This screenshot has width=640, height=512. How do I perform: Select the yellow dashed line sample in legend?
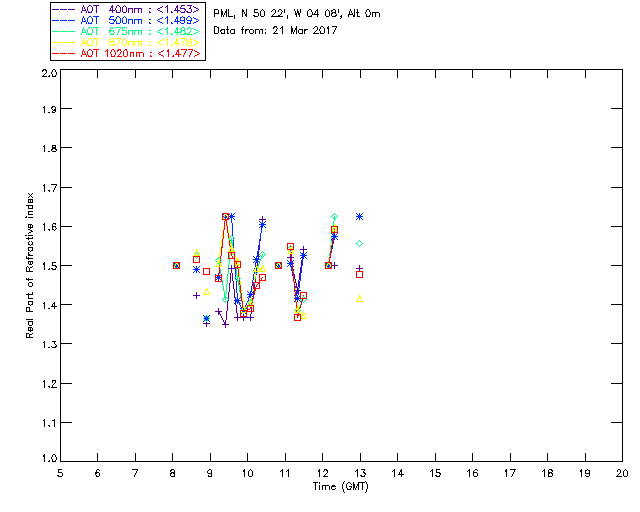[x=64, y=42]
